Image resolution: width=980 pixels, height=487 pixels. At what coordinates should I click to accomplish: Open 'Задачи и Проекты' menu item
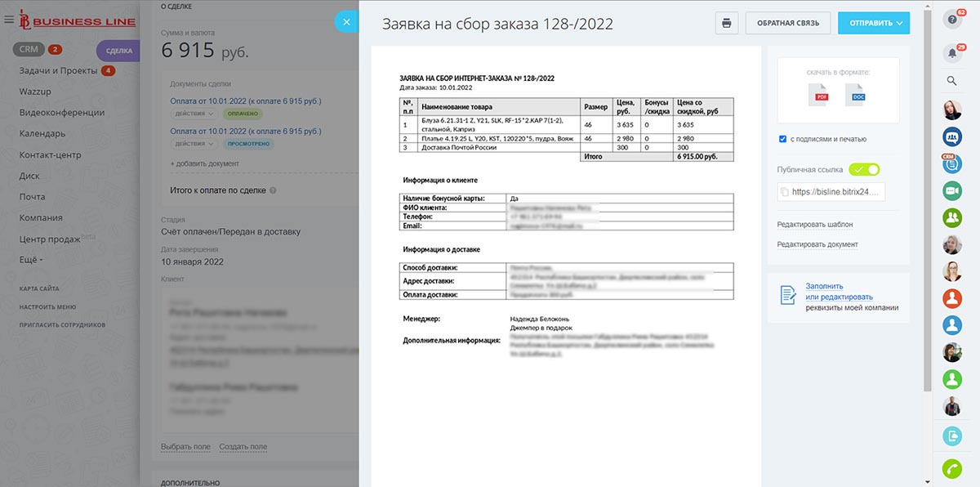click(x=58, y=71)
